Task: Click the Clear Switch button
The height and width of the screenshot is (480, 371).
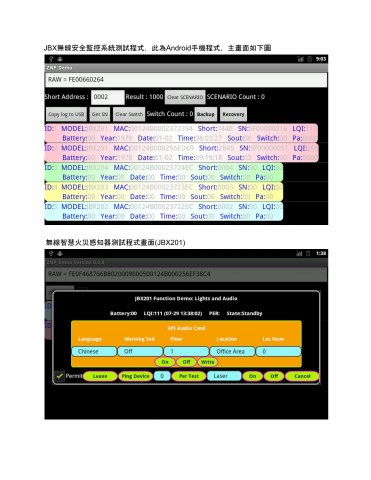Action: coord(129,114)
